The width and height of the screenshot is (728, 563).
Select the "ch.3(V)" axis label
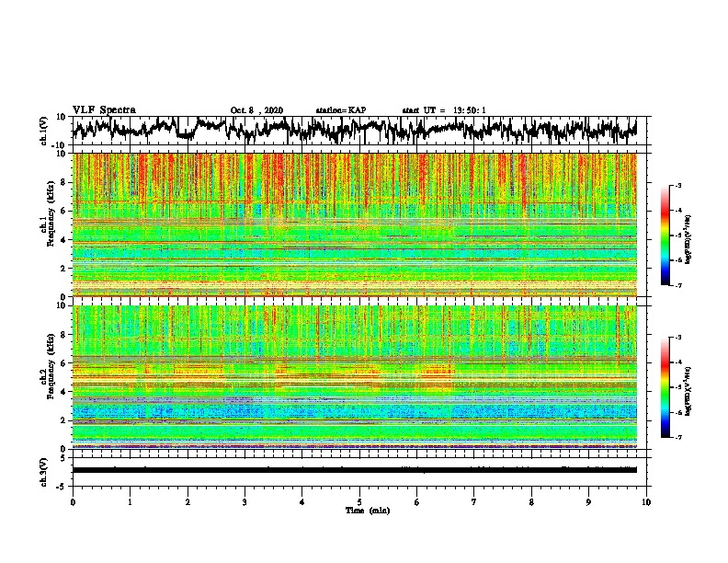coord(44,472)
